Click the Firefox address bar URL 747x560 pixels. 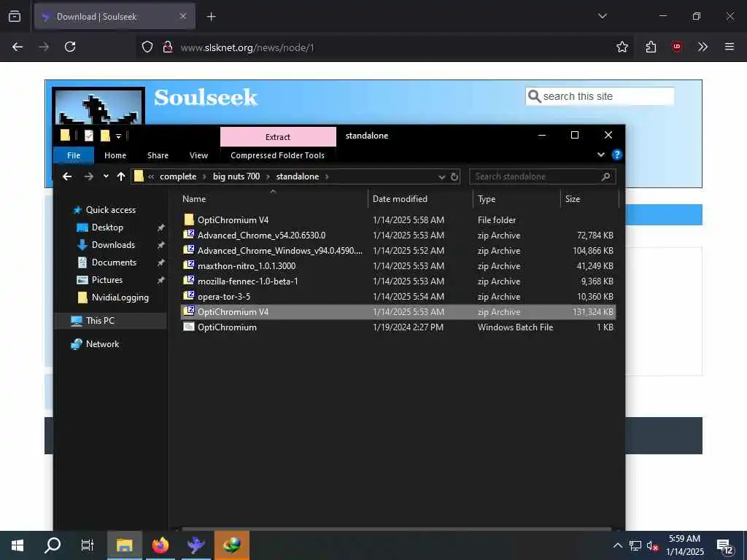(x=247, y=47)
